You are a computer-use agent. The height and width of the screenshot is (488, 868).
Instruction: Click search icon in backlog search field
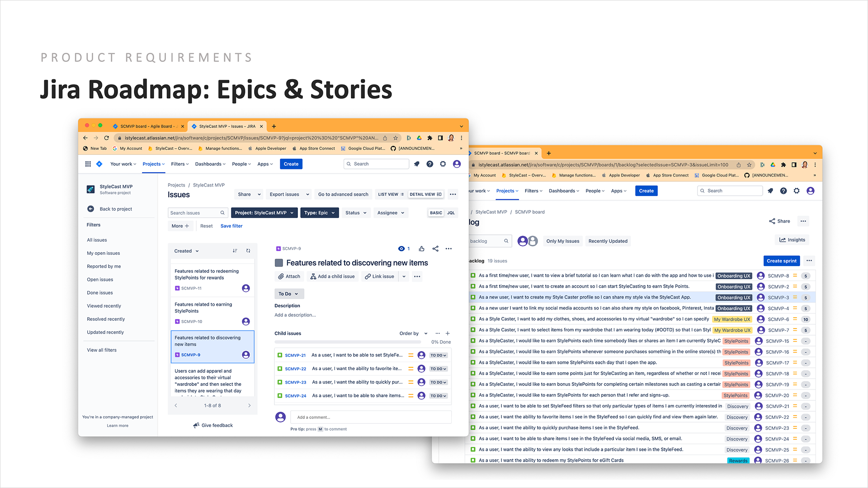point(506,241)
